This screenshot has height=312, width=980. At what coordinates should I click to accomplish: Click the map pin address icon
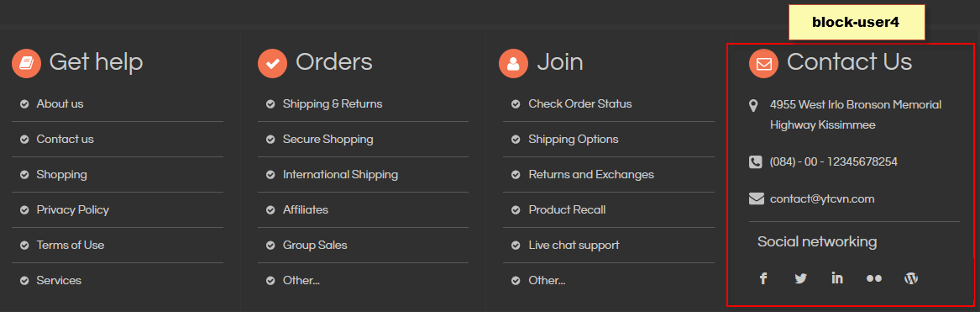coord(754,105)
